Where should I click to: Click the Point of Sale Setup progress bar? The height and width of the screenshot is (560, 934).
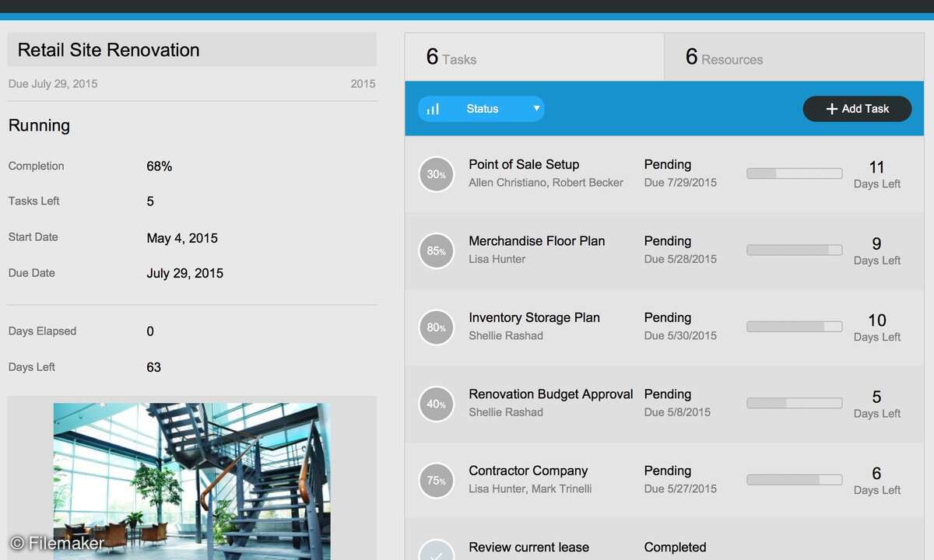[x=794, y=173]
